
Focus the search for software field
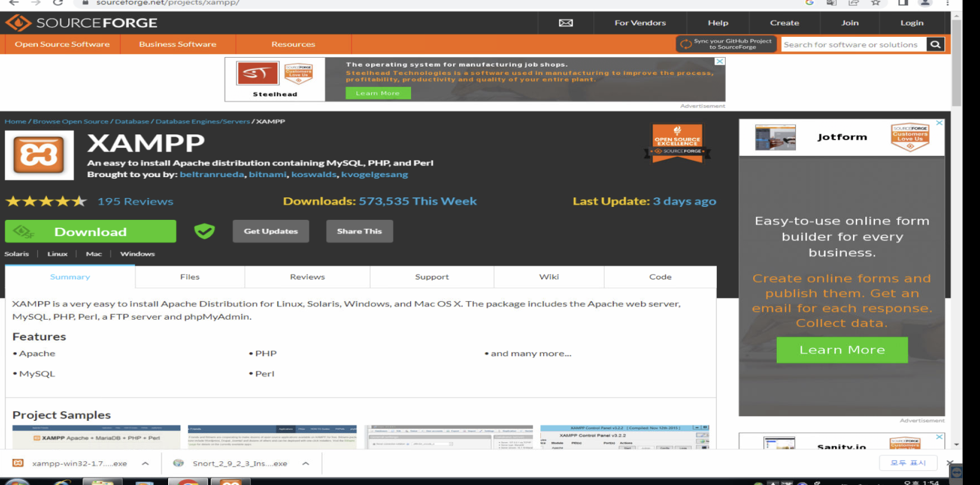coord(853,45)
